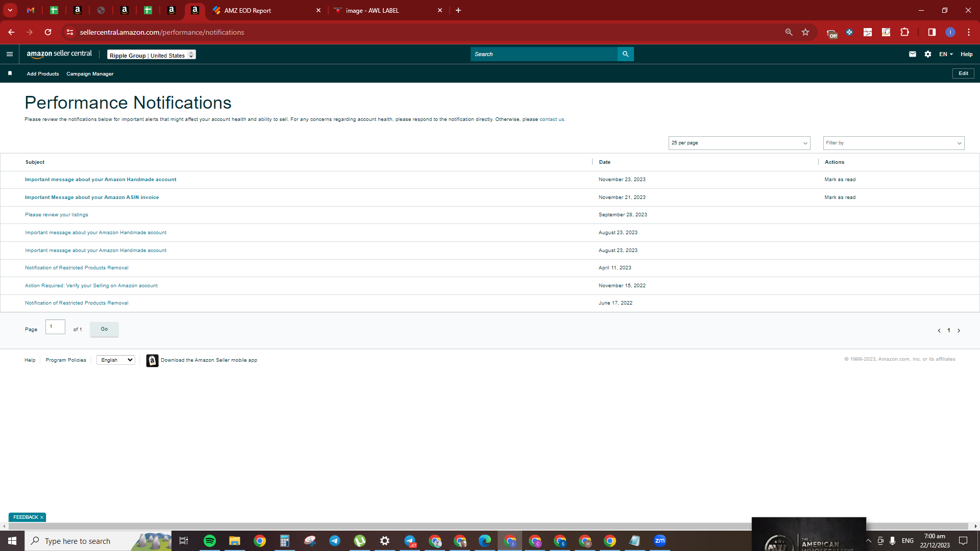Click the Seller Central search field
Screen dimensions: 980x551
tap(544, 54)
